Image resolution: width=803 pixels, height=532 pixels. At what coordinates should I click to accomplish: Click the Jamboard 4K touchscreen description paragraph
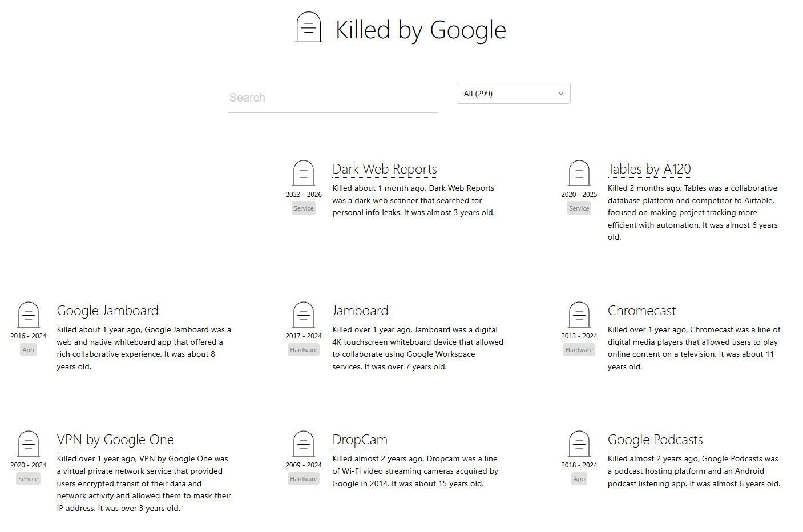tap(418, 348)
